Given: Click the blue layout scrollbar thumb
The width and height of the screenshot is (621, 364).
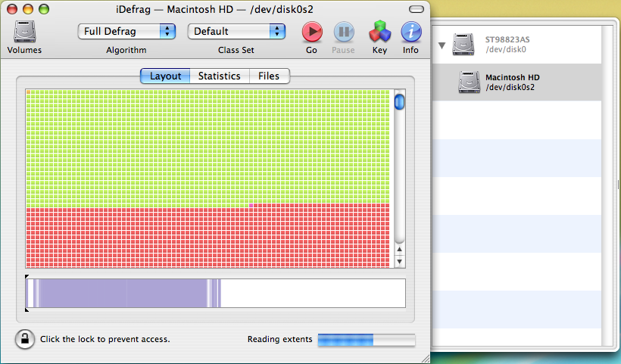Looking at the screenshot, I should coord(400,101).
